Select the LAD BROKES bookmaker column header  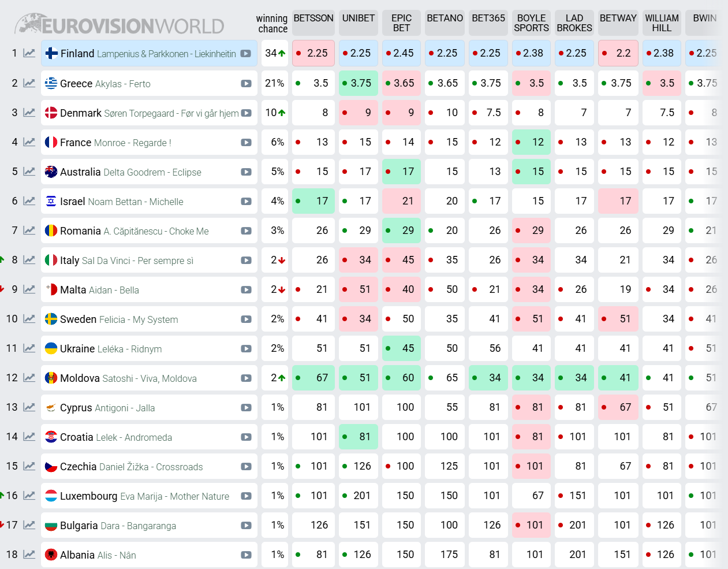pyautogui.click(x=574, y=23)
